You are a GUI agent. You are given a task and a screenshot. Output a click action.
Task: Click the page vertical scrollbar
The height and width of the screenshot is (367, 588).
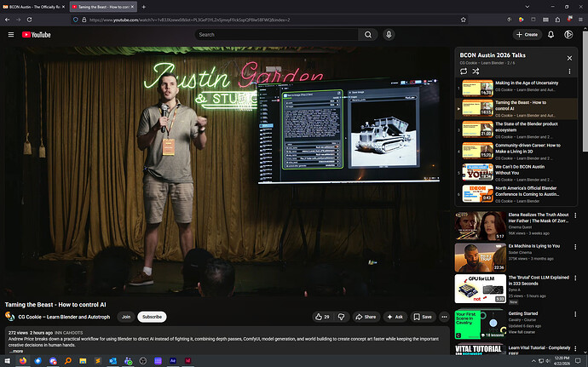(585, 90)
